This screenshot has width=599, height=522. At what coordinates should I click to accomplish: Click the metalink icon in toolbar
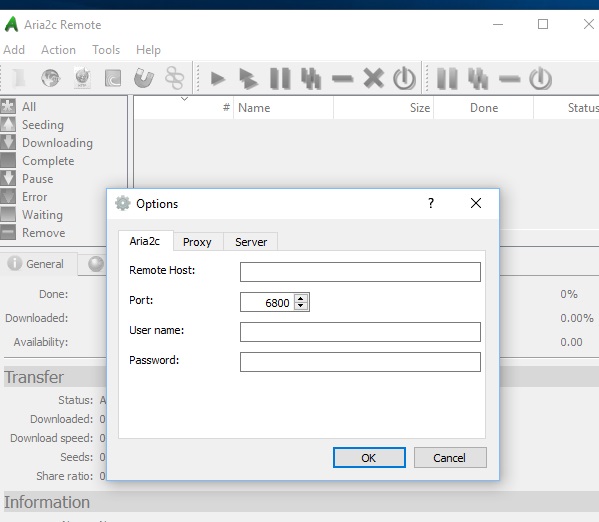pos(175,78)
